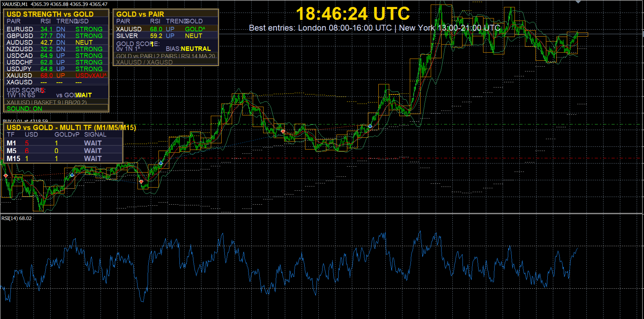Click the 18:46:24 UTC clock label
Viewport: 644px width, 319px height.
[353, 14]
